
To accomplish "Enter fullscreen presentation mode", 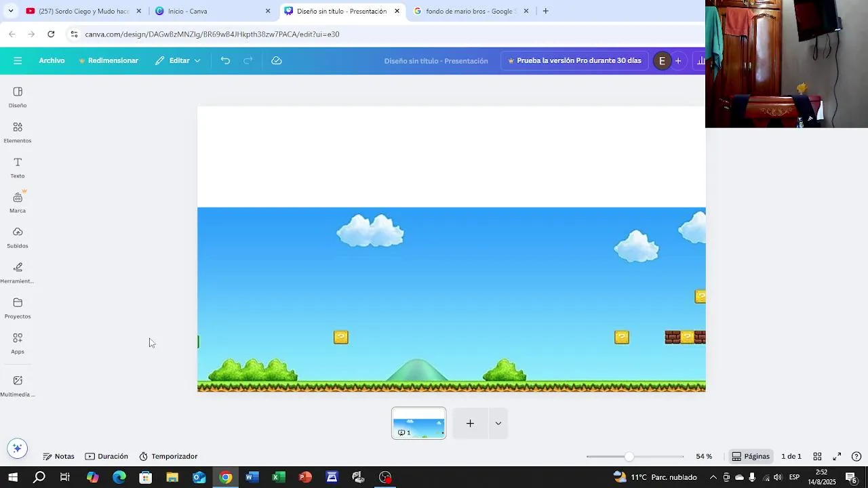I will 837,457.
